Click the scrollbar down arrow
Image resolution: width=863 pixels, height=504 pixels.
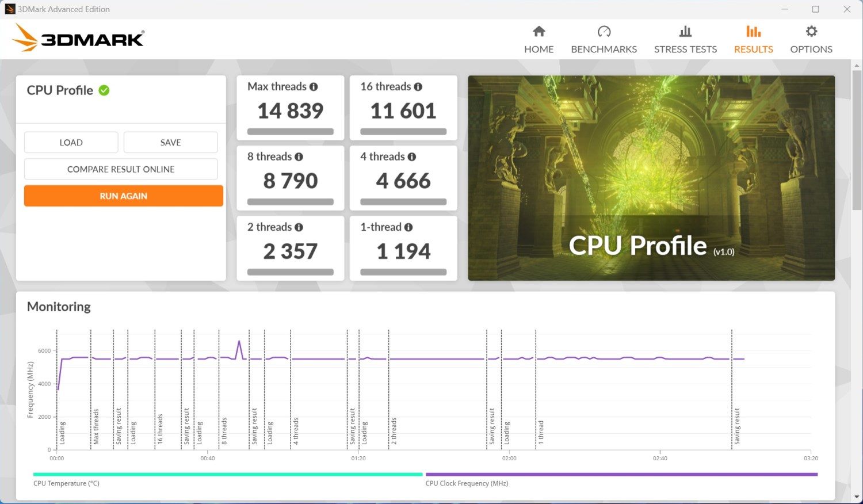(857, 497)
